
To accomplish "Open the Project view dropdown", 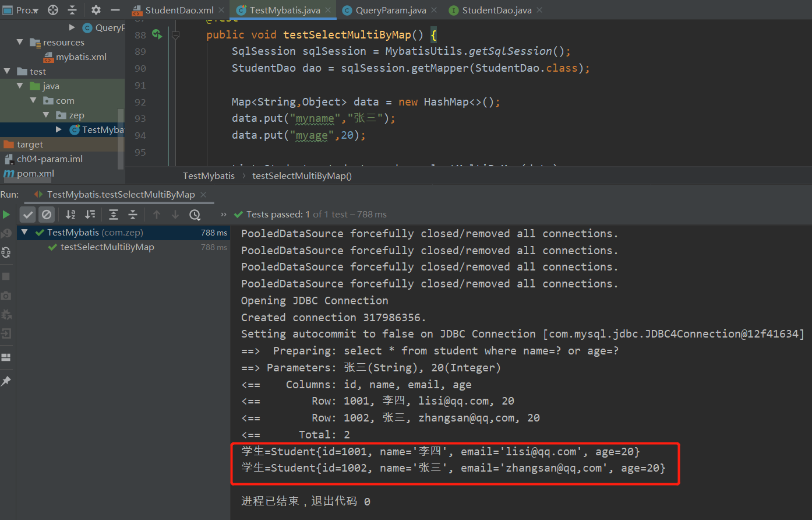I will coord(21,10).
